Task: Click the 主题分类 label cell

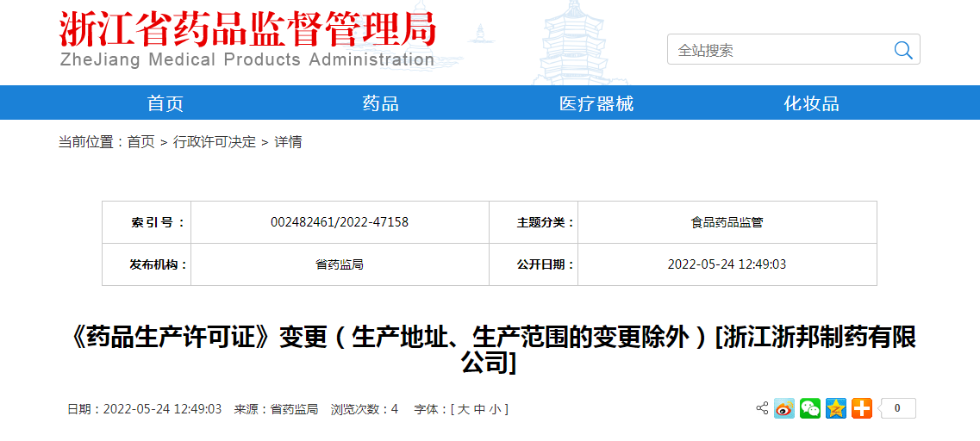Action: tap(534, 221)
